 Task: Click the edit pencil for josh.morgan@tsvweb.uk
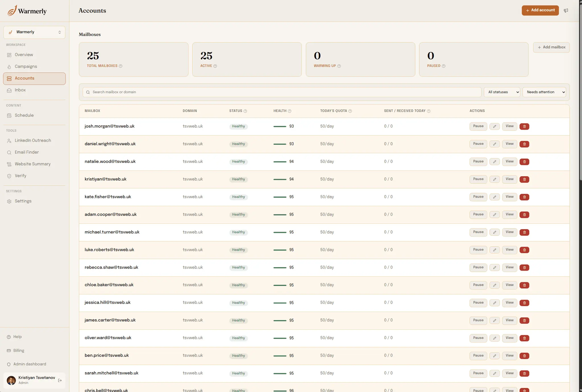click(494, 126)
